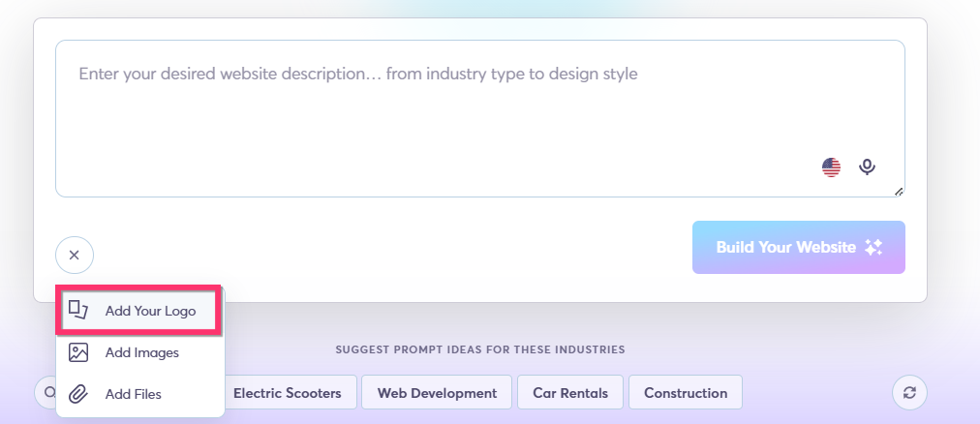Click the paperclip icon beside Add Files
The width and height of the screenshot is (980, 424).
coord(78,394)
